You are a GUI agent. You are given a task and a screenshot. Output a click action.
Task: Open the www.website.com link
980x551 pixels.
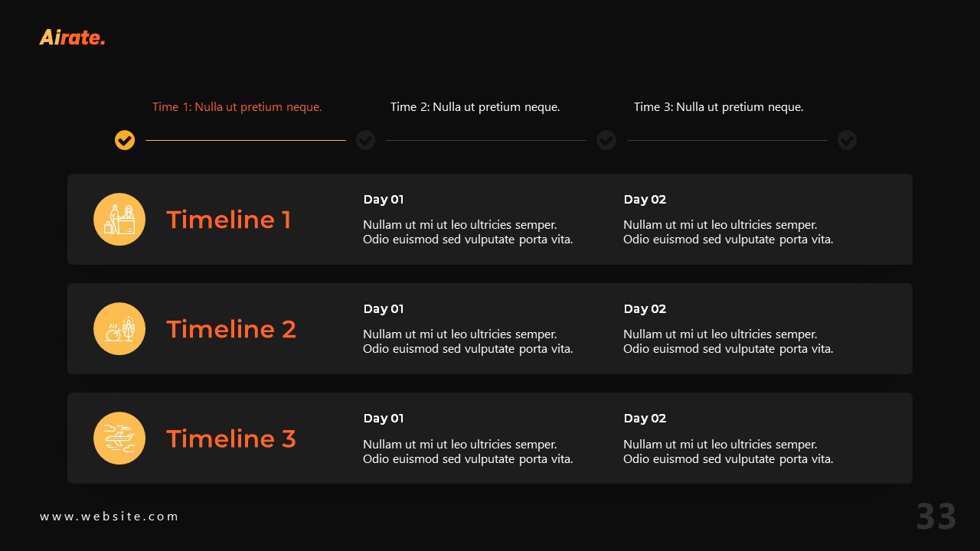pos(109,517)
